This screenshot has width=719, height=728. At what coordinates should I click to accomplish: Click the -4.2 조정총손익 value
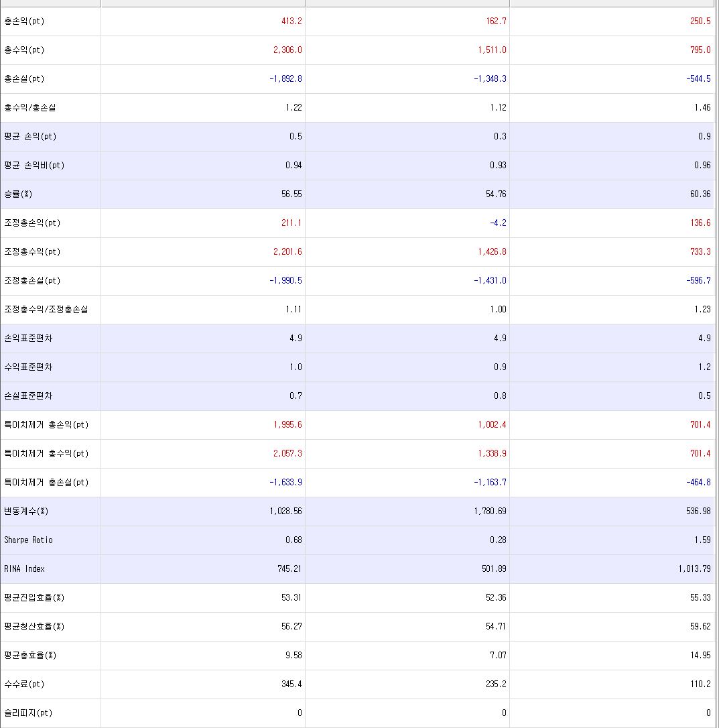tap(498, 223)
